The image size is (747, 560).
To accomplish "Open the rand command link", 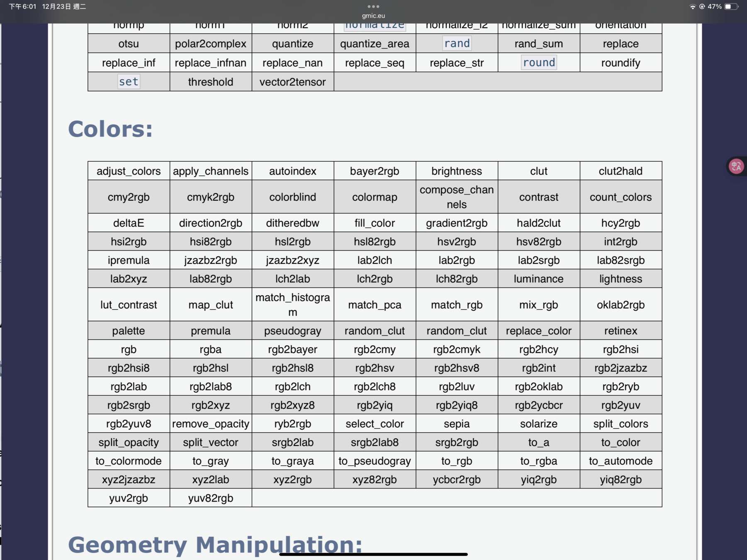I will (x=457, y=43).
